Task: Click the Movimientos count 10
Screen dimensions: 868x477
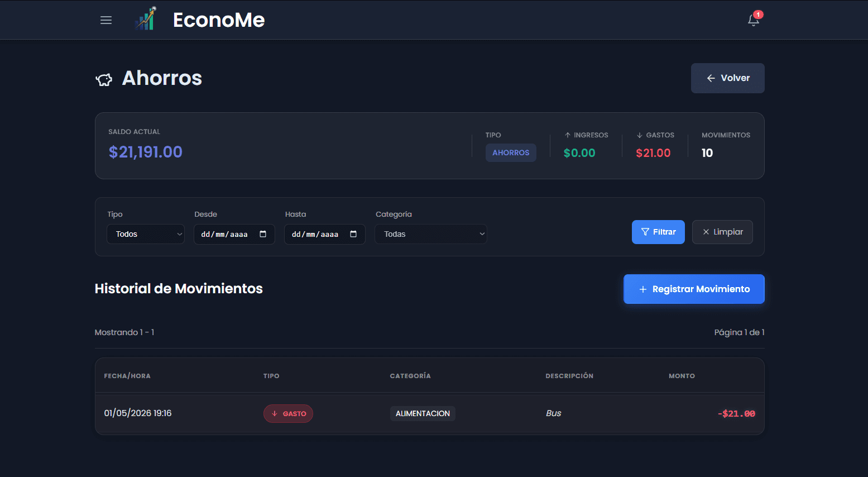Action: click(x=707, y=153)
